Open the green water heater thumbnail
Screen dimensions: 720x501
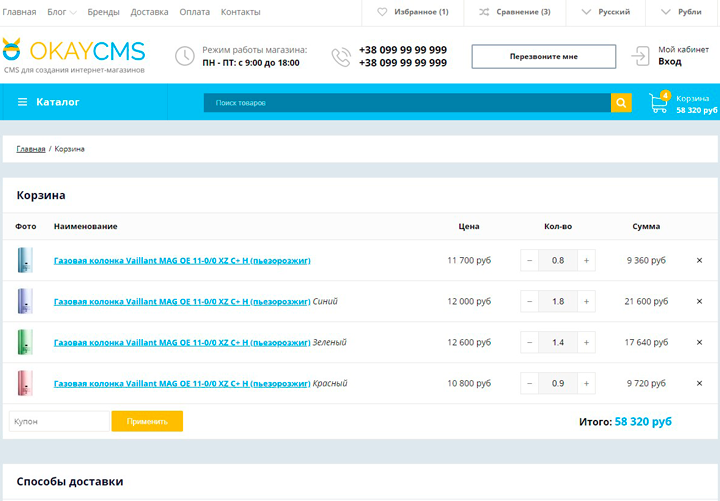[x=26, y=342]
